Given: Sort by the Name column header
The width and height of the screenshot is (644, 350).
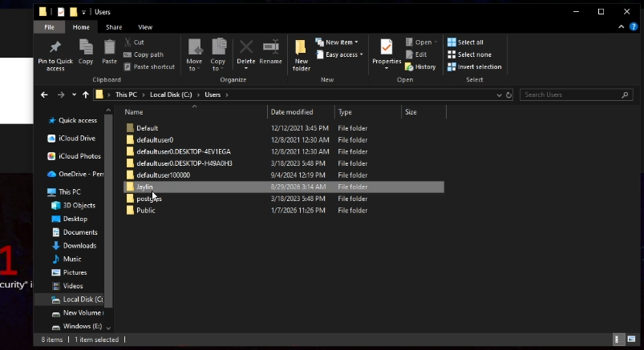Looking at the screenshot, I should [134, 112].
